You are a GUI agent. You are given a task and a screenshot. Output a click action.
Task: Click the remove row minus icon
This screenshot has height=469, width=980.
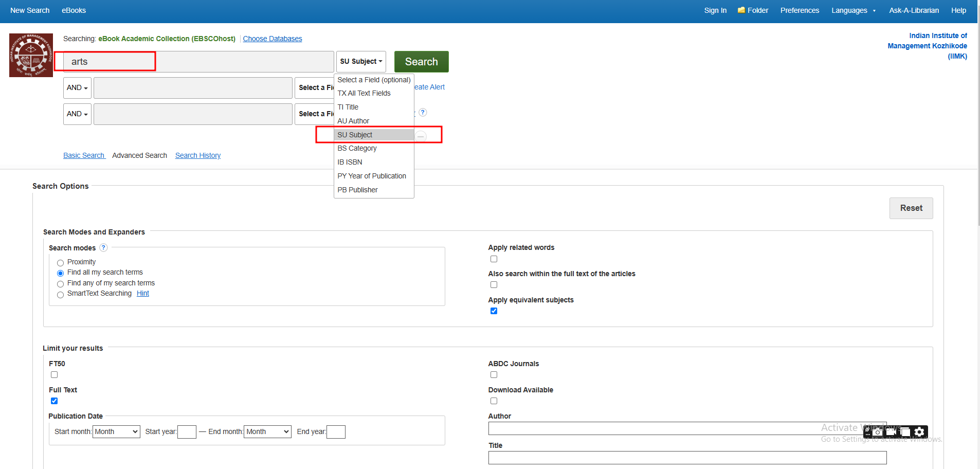point(421,136)
